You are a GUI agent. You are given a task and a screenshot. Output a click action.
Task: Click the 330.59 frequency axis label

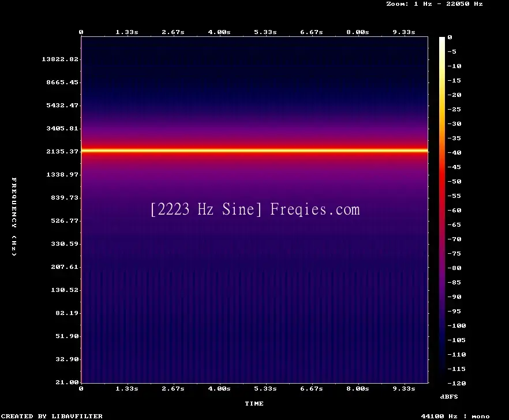tap(65, 243)
